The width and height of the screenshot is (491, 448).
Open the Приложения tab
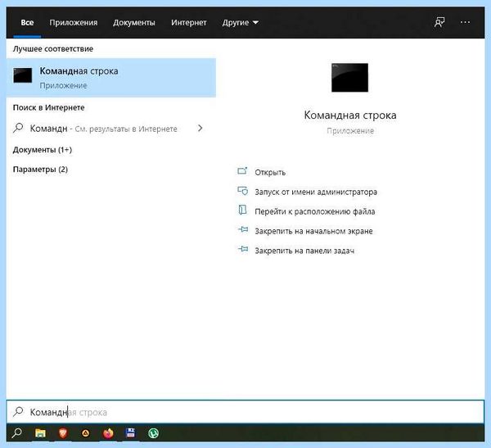point(74,23)
